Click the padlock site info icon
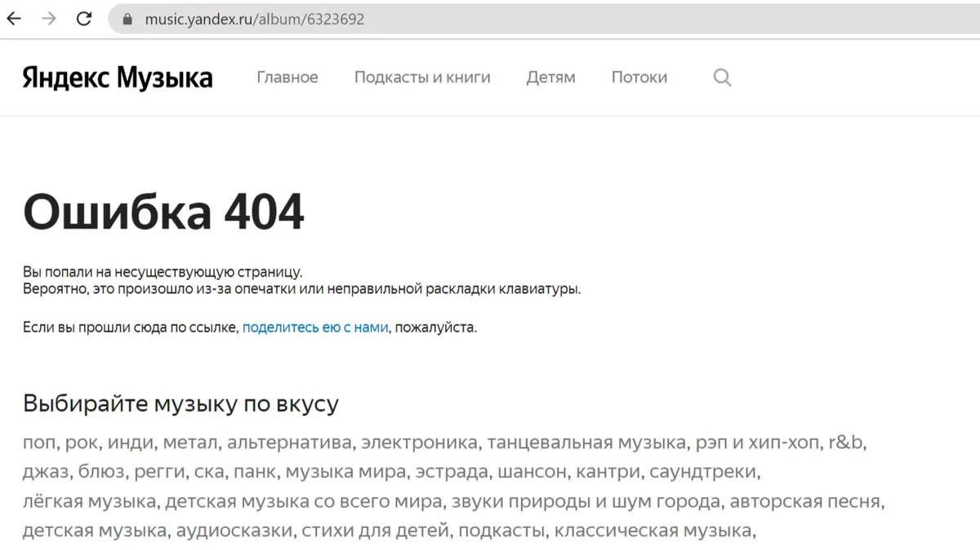Viewport: 980px width, 550px height. (x=126, y=20)
